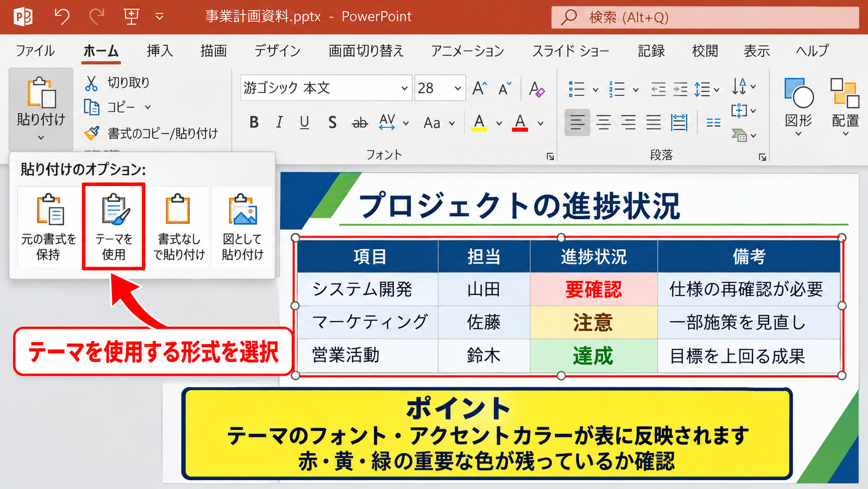Toggle Italic formatting
This screenshot has width=868, height=489.
279,123
